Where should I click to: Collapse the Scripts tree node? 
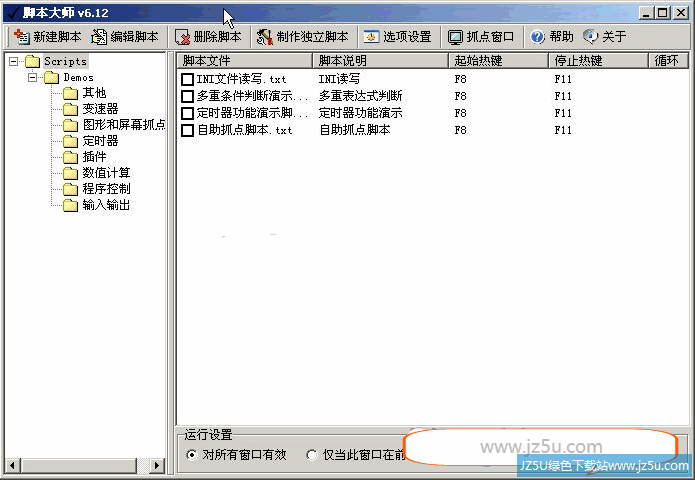(14, 61)
